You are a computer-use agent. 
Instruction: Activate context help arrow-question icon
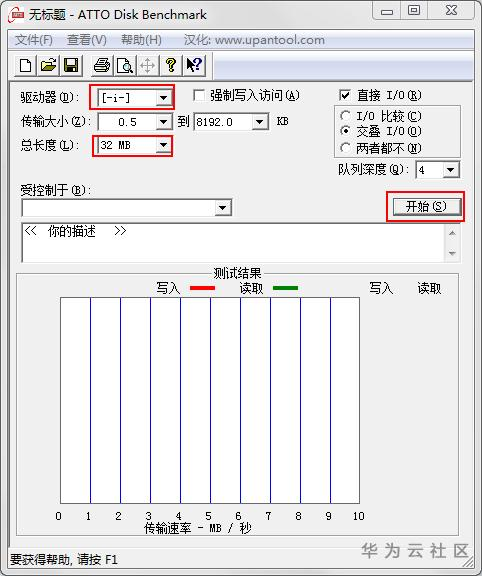(x=194, y=66)
